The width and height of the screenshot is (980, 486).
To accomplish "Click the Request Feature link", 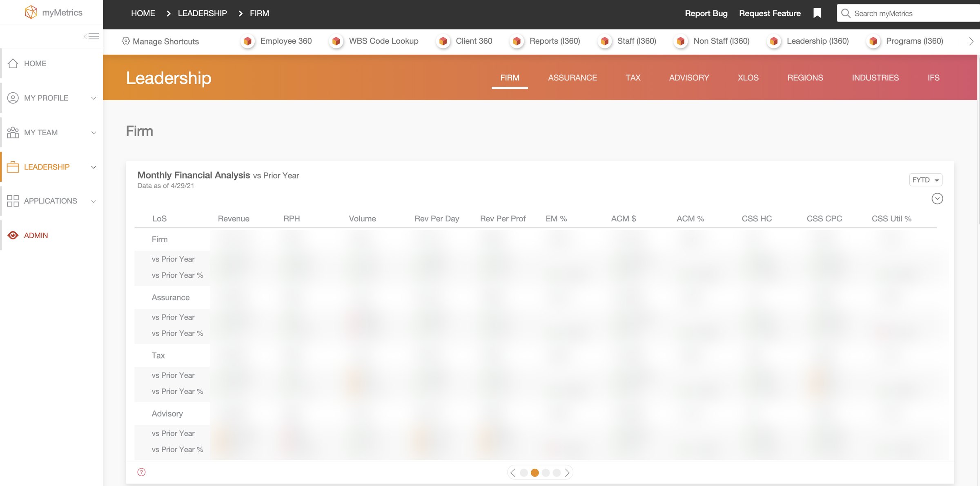I will (770, 13).
